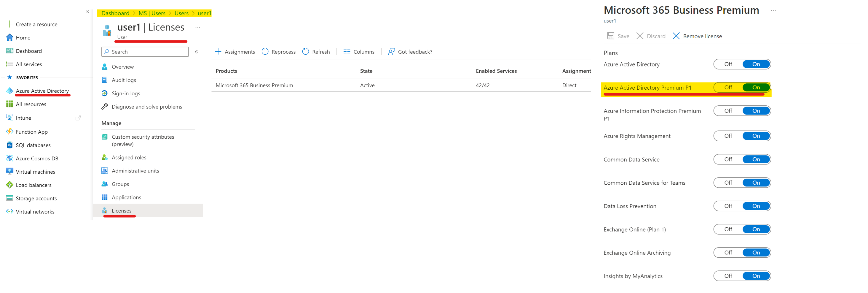868x293 pixels.
Task: Turn off Azure Active Directory Premium P1
Action: 728,88
